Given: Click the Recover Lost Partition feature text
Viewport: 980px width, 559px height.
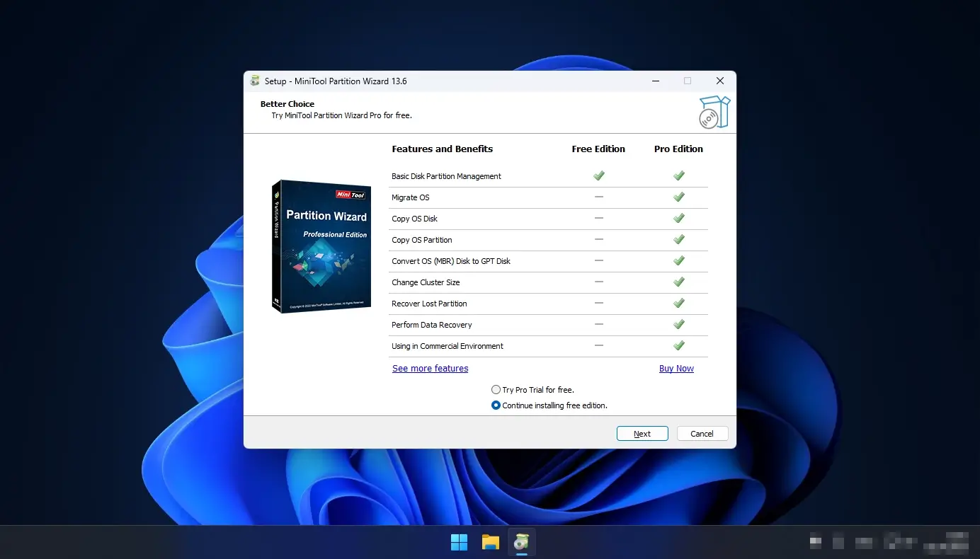Looking at the screenshot, I should pos(429,304).
